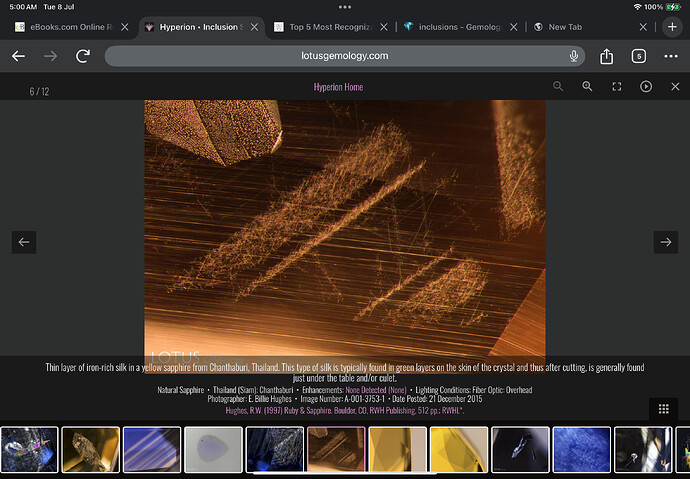Close the inclusions - Gemology tab
This screenshot has width=690, height=479.
514,27
